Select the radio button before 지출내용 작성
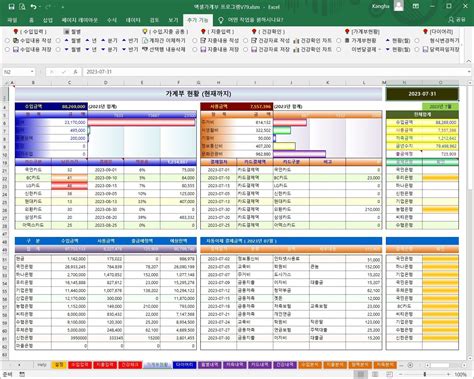 [195, 40]
